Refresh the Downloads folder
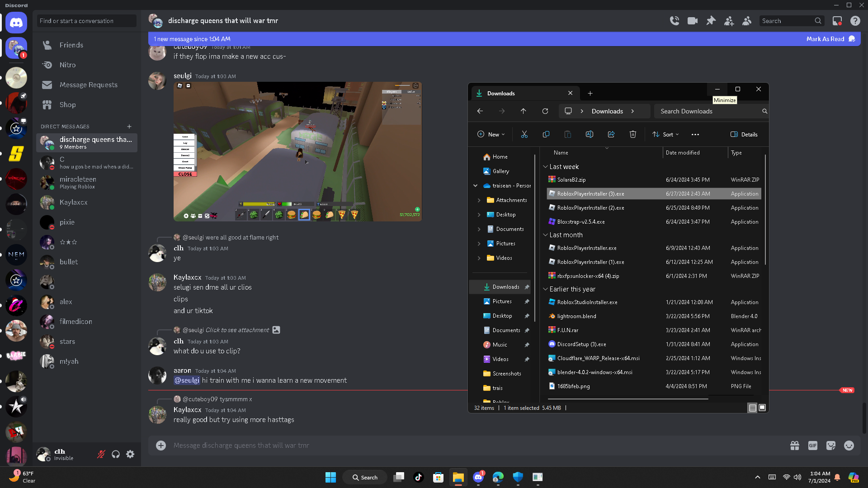The width and height of the screenshot is (868, 488). pos(545,111)
